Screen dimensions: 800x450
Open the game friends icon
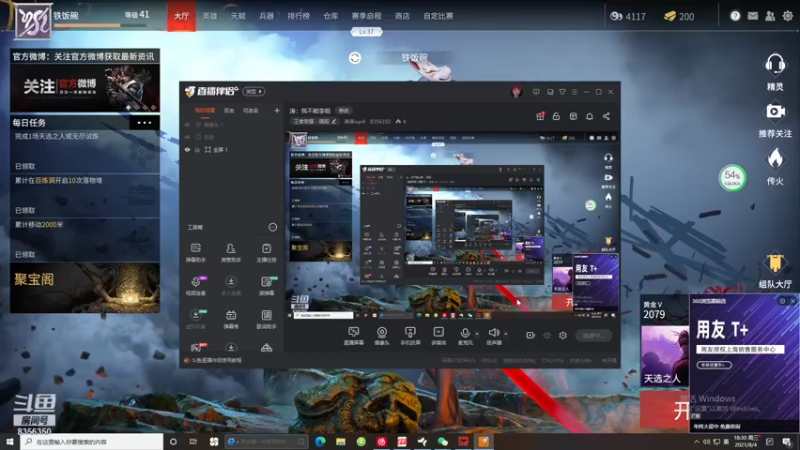pyautogui.click(x=770, y=16)
